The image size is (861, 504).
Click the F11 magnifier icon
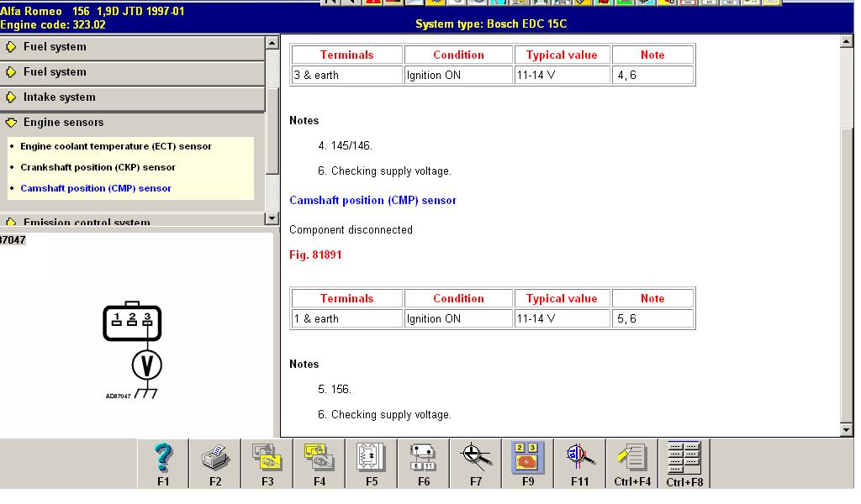click(x=580, y=464)
